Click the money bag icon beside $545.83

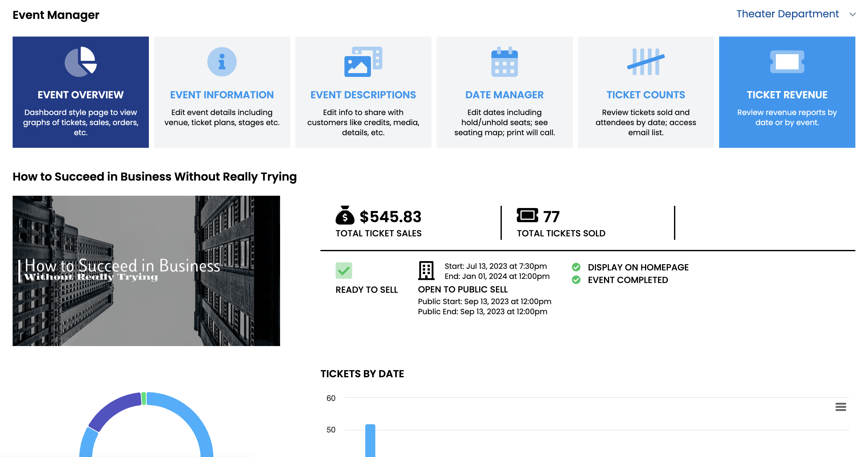pyautogui.click(x=345, y=215)
